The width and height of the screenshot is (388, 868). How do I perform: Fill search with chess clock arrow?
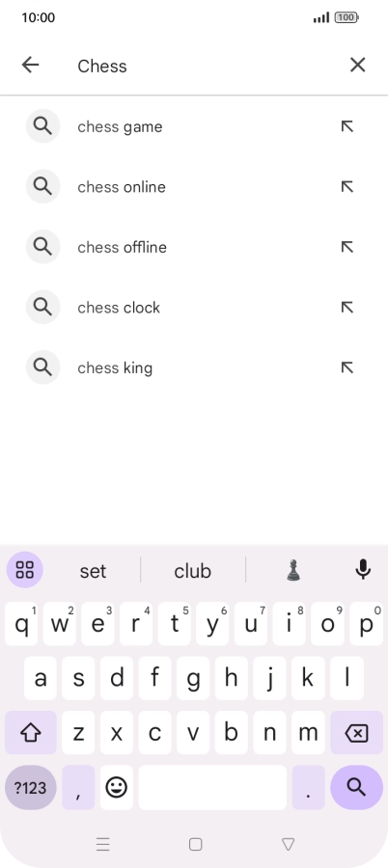click(347, 308)
